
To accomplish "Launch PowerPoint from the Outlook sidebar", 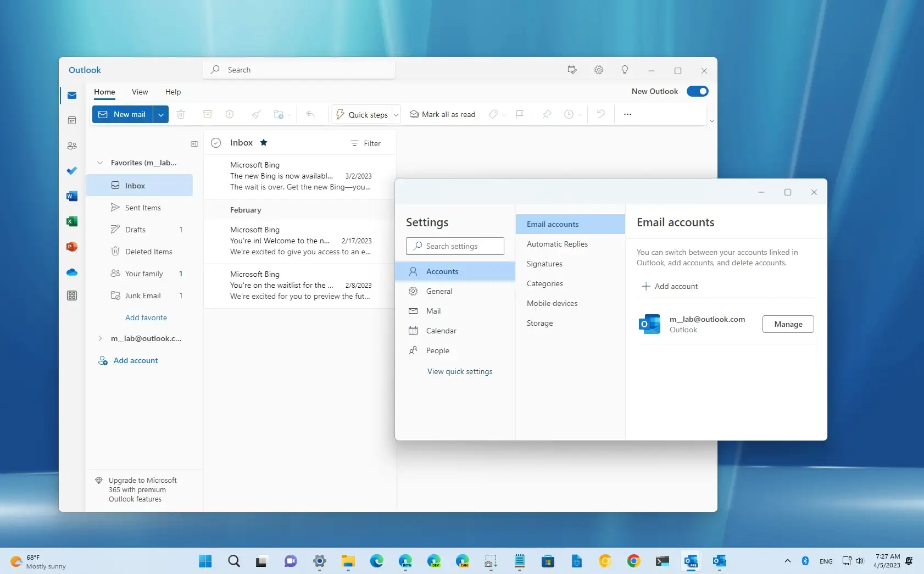I will coord(72,247).
